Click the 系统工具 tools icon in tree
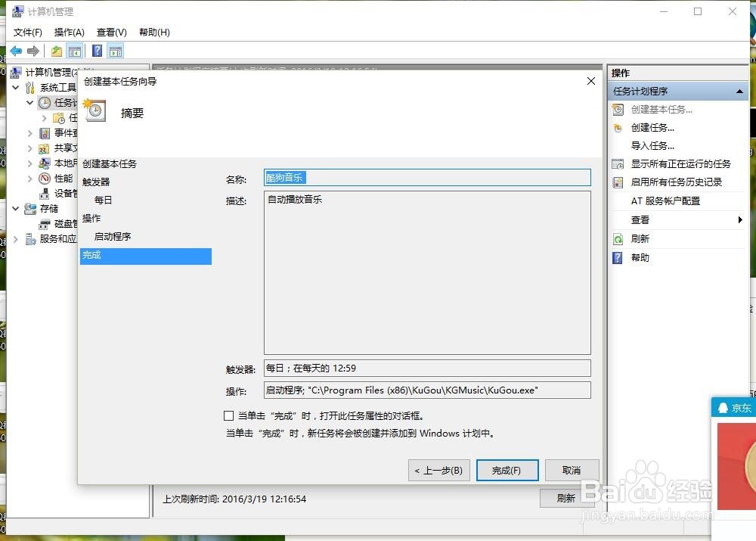Image resolution: width=756 pixels, height=541 pixels. coord(30,87)
